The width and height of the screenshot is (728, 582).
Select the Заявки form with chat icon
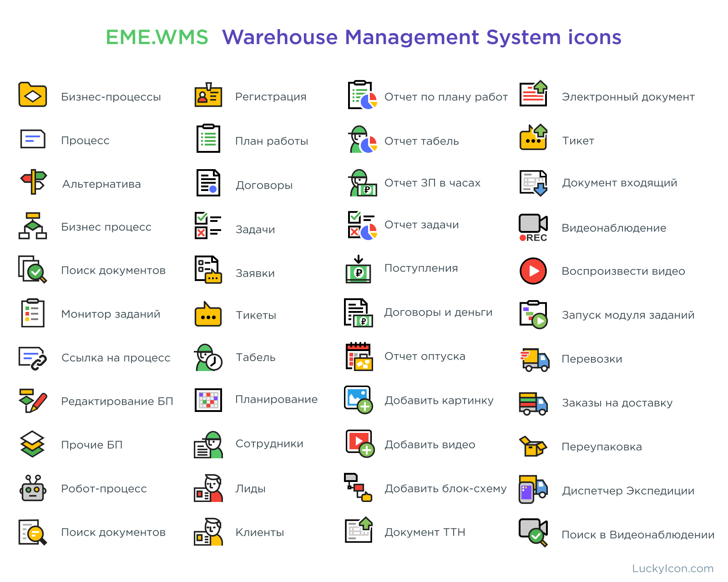(208, 270)
